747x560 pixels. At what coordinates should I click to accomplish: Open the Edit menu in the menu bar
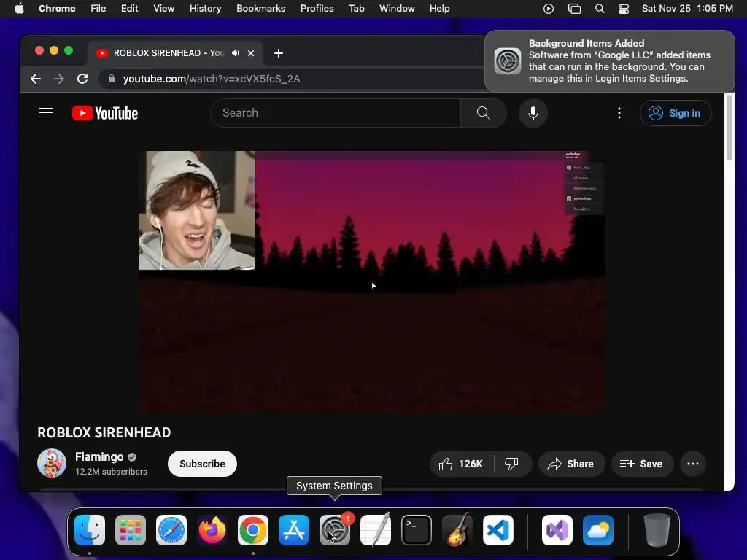pyautogui.click(x=130, y=9)
